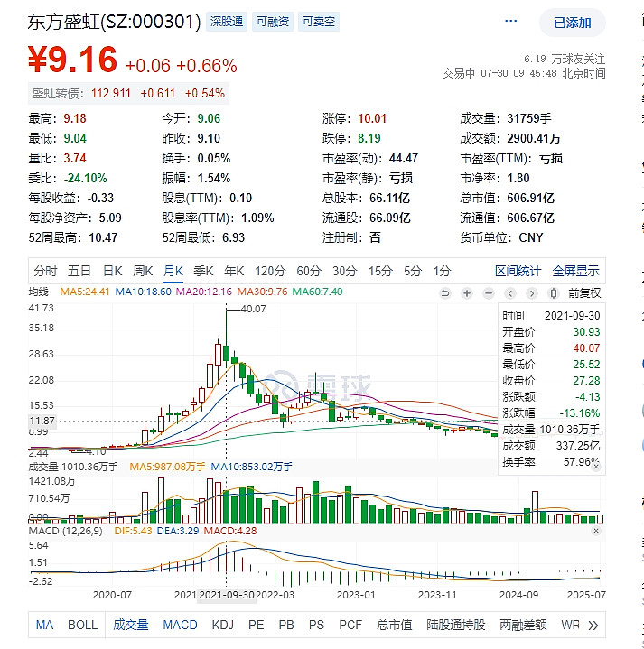This screenshot has height=649, width=644.
Task: Move chart left with previous arrow
Action: tap(510, 293)
